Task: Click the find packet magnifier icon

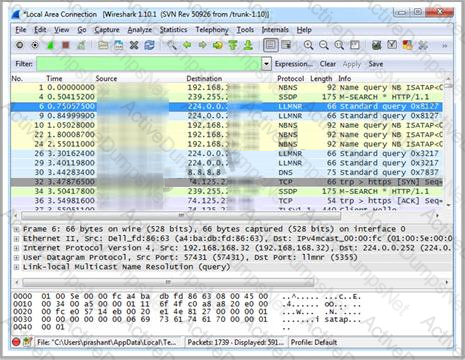Action: (x=172, y=45)
